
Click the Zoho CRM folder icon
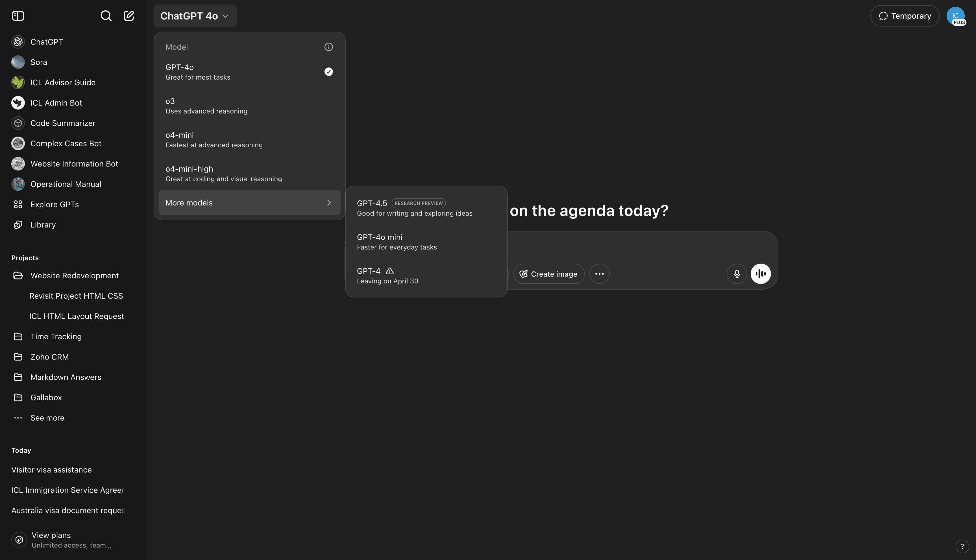point(18,357)
